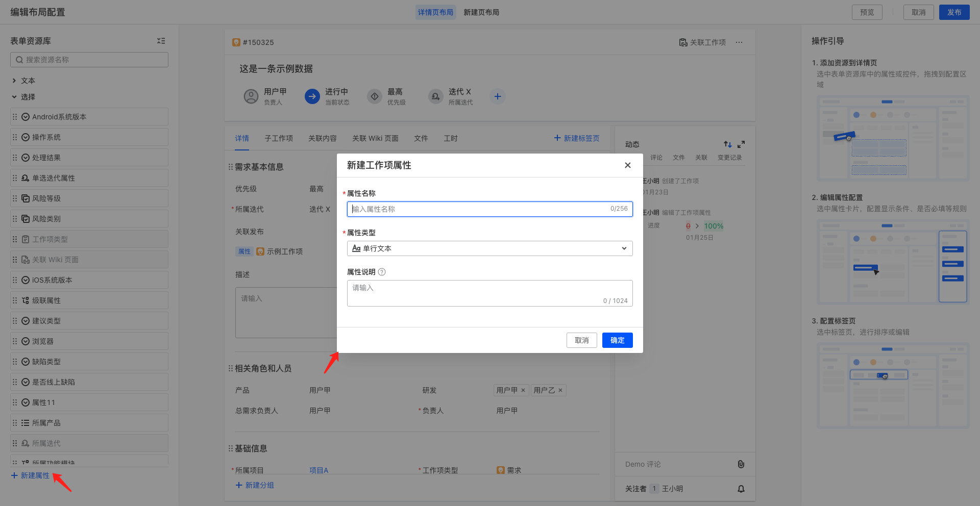980x506 pixels.
Task: Expand the 文本 category
Action: pos(14,81)
